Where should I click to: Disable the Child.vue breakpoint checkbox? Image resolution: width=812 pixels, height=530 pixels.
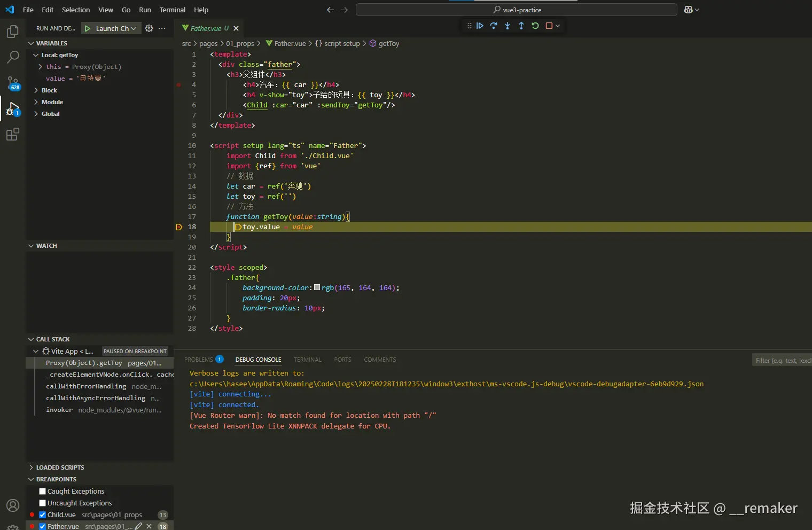click(43, 515)
